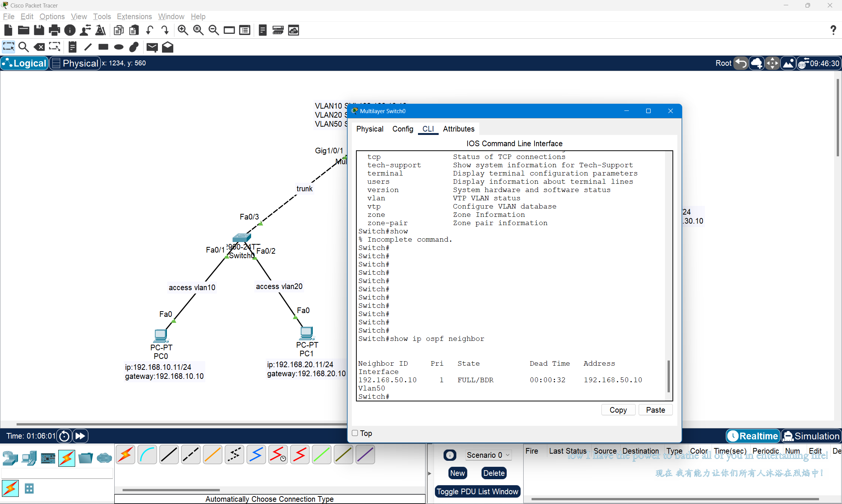Undo the last action

(150, 30)
